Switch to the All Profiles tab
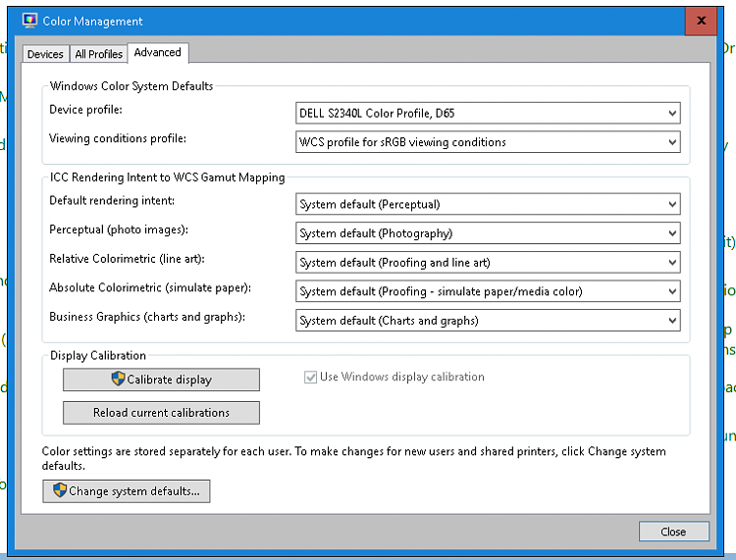The image size is (736, 560). [x=98, y=54]
